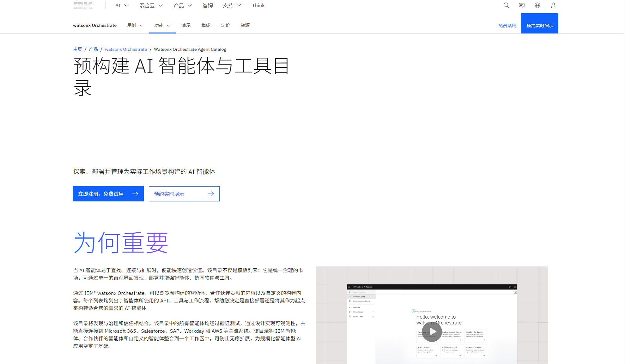Switch to the 演示 section tab
625x364 pixels.
coord(186,25)
